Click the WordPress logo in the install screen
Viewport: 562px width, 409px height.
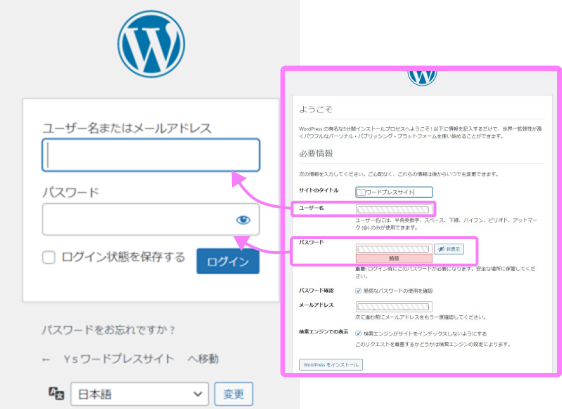(x=422, y=78)
